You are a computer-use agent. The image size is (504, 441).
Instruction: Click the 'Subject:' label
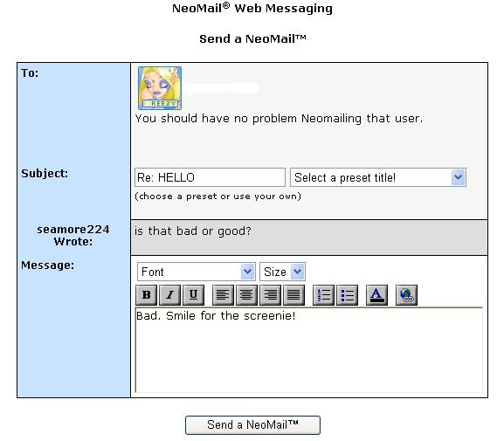coord(45,174)
